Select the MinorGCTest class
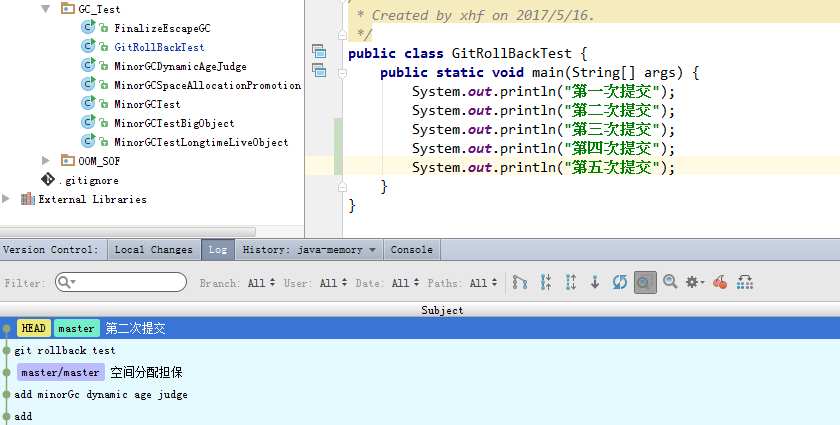This screenshot has width=840, height=425. click(147, 104)
